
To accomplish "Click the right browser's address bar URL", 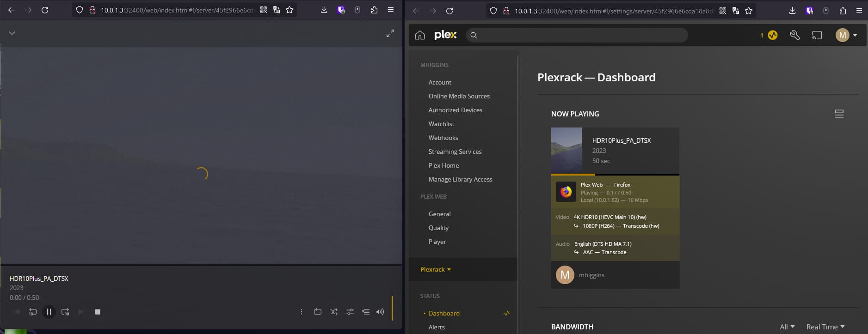I will click(x=615, y=11).
